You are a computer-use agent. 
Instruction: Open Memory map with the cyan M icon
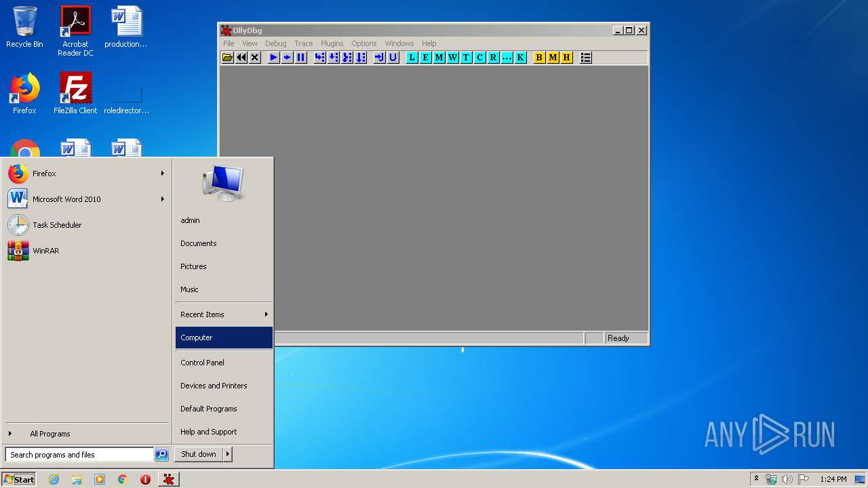point(439,58)
